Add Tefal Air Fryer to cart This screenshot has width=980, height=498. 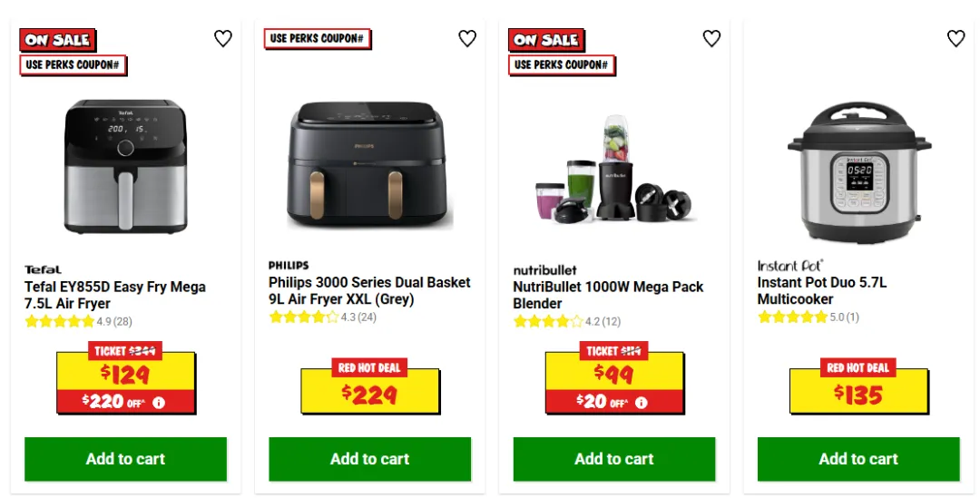[125, 459]
